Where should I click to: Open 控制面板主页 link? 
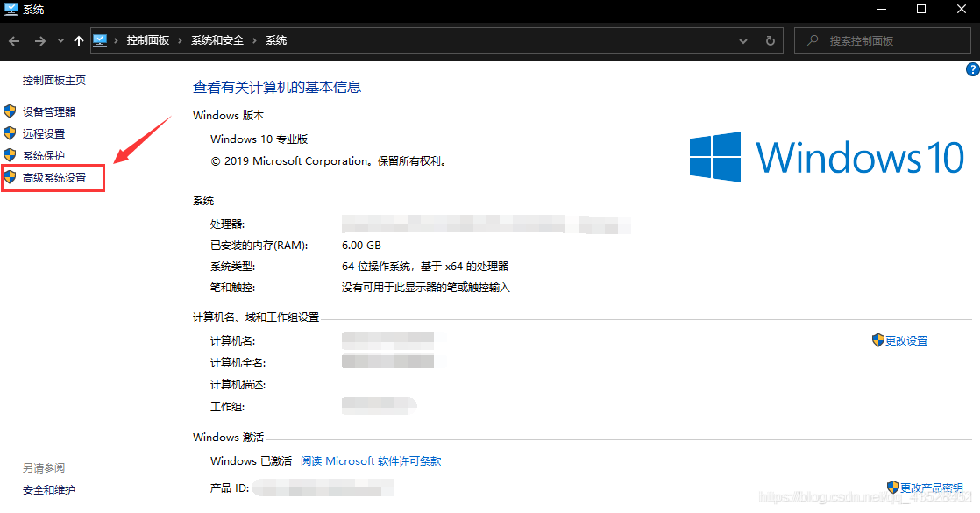click(x=54, y=80)
